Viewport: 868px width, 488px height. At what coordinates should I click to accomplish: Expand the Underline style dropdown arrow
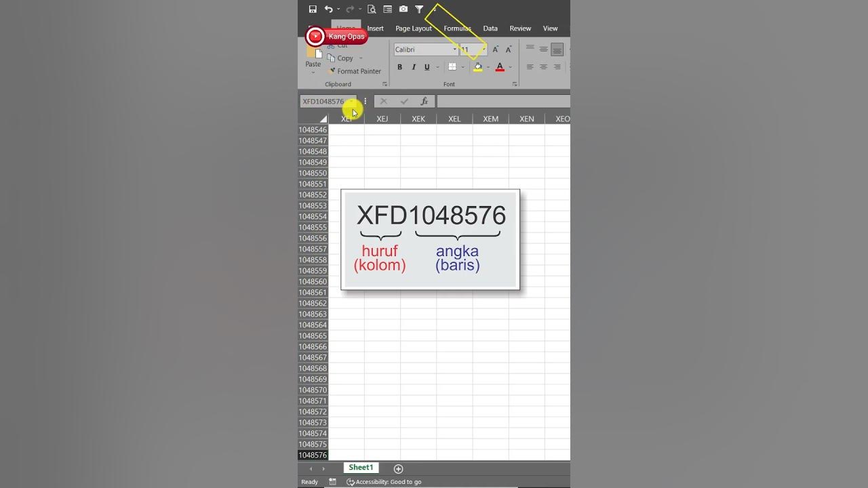point(437,67)
